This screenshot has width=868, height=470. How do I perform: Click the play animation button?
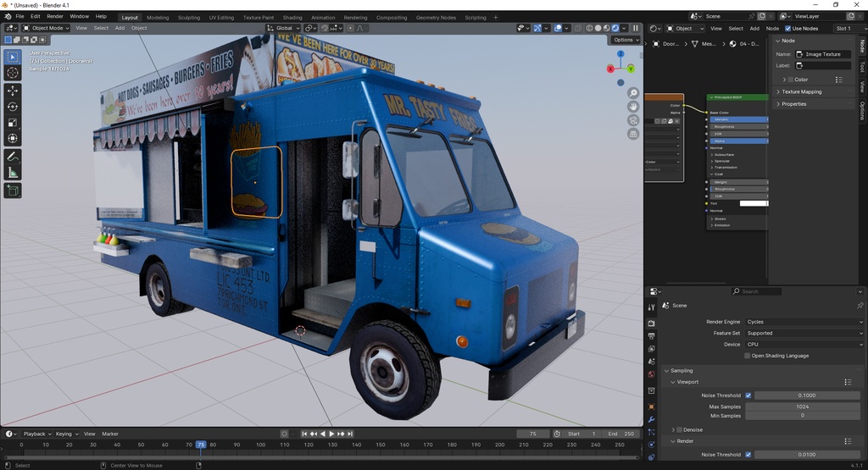[331, 434]
